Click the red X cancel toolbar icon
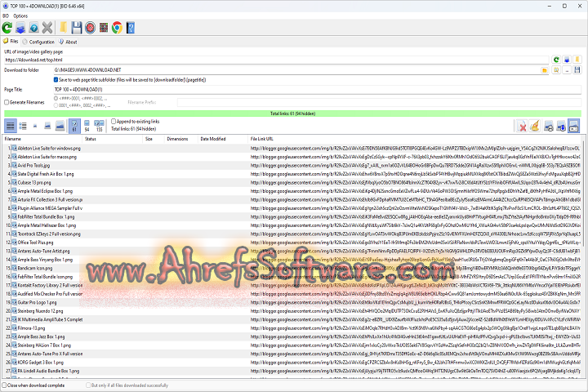Screen dimensions: 588x392 pos(47,28)
